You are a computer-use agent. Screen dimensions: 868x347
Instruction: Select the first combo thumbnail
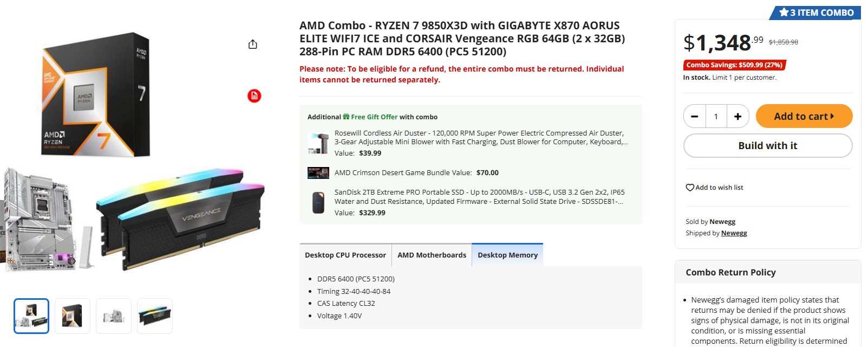click(31, 316)
